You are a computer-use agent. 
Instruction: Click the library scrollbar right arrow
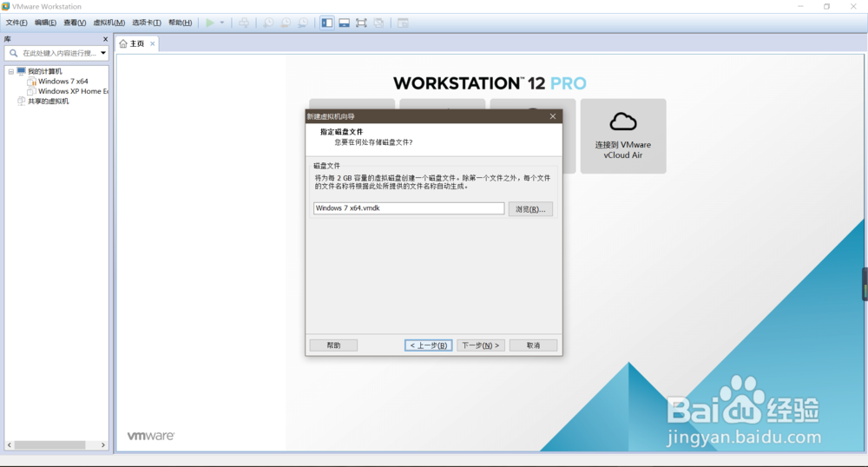pyautogui.click(x=103, y=445)
